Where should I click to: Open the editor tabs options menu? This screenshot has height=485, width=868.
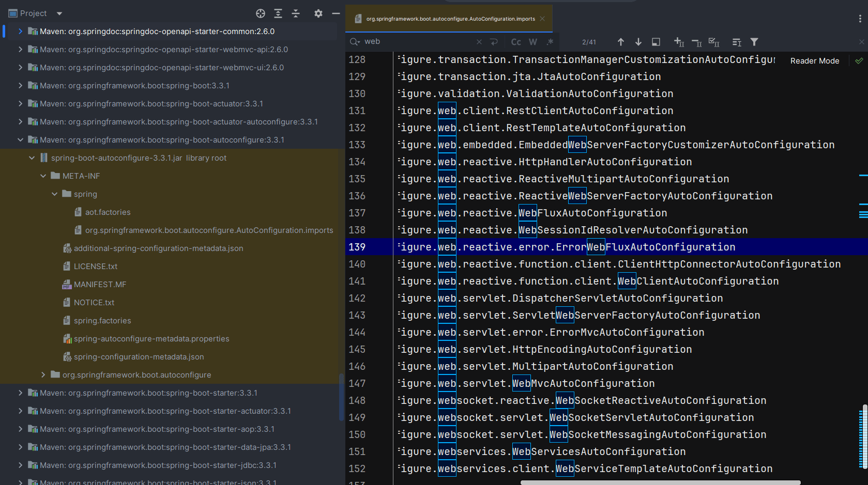coord(860,19)
